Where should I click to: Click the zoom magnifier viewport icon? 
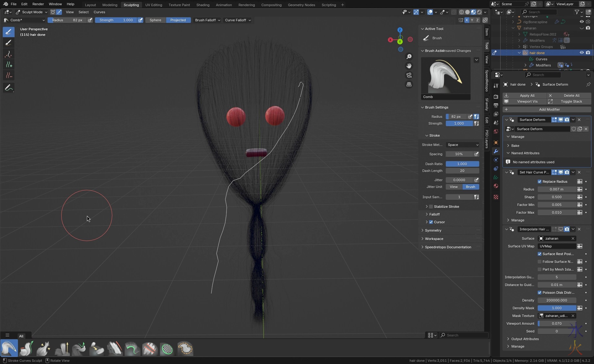click(x=409, y=57)
